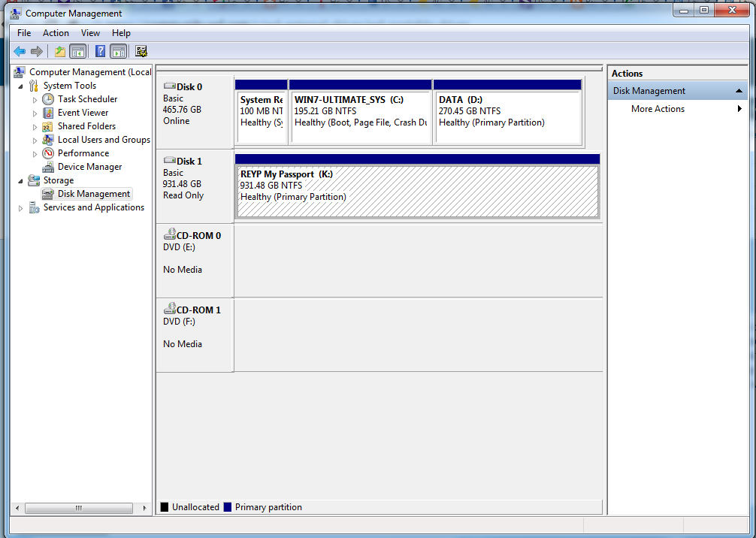Click the tree pane scroll left arrow
Viewport: 756px width, 538px height.
[17, 508]
